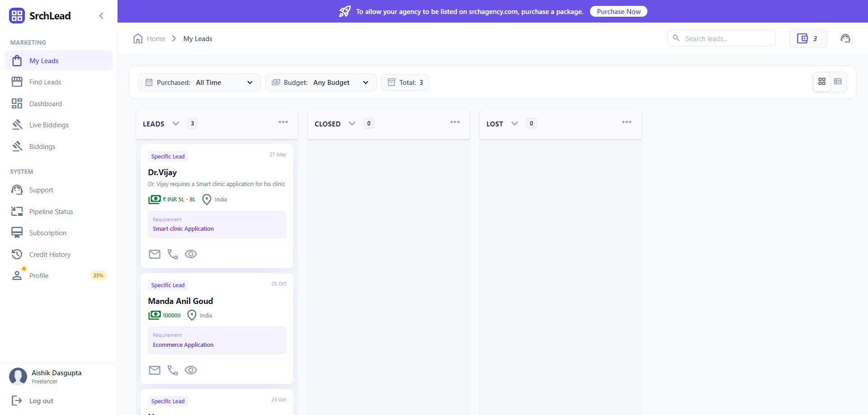Email Dr.Vijay via envelope icon
Viewport: 868px width, 415px height.
click(155, 254)
